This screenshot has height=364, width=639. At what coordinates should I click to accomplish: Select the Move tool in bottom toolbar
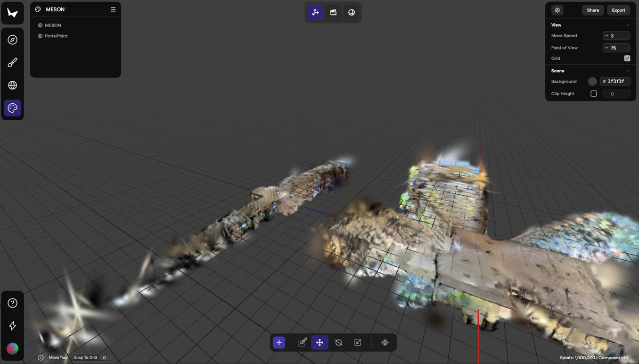coord(319,343)
